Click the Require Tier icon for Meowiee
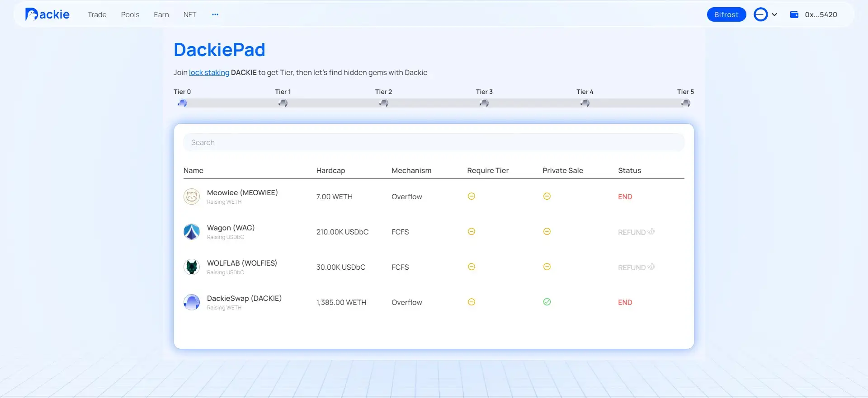The width and height of the screenshot is (868, 398). tap(471, 196)
